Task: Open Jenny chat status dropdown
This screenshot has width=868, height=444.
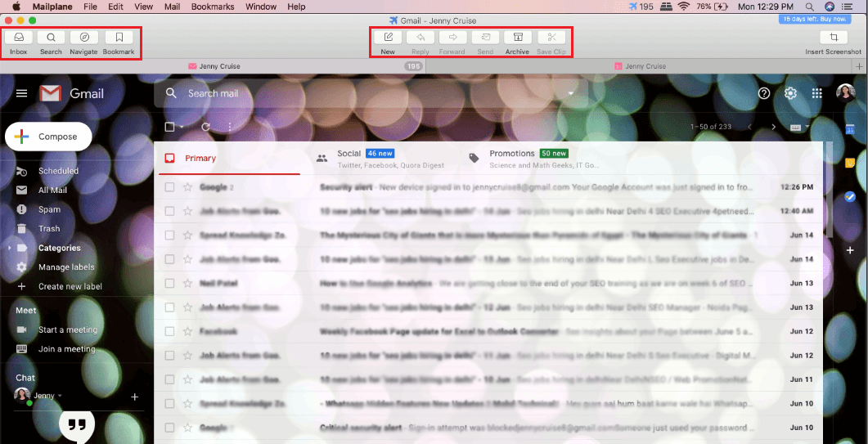Action: pyautogui.click(x=60, y=396)
